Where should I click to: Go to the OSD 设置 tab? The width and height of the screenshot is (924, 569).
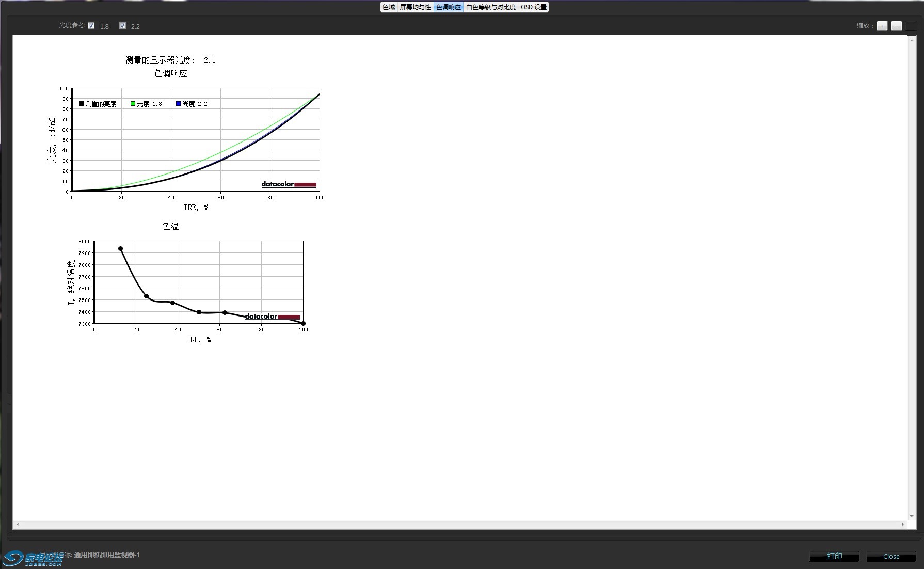[x=533, y=7]
